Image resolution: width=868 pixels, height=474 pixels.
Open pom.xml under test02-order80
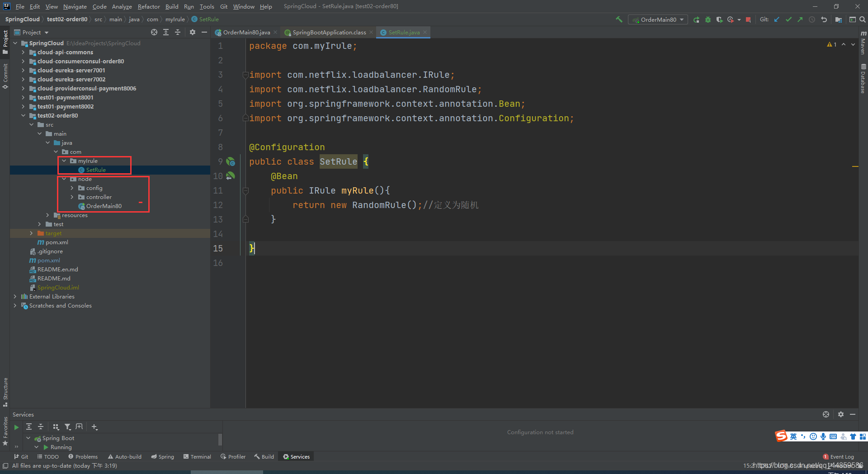[x=57, y=242]
